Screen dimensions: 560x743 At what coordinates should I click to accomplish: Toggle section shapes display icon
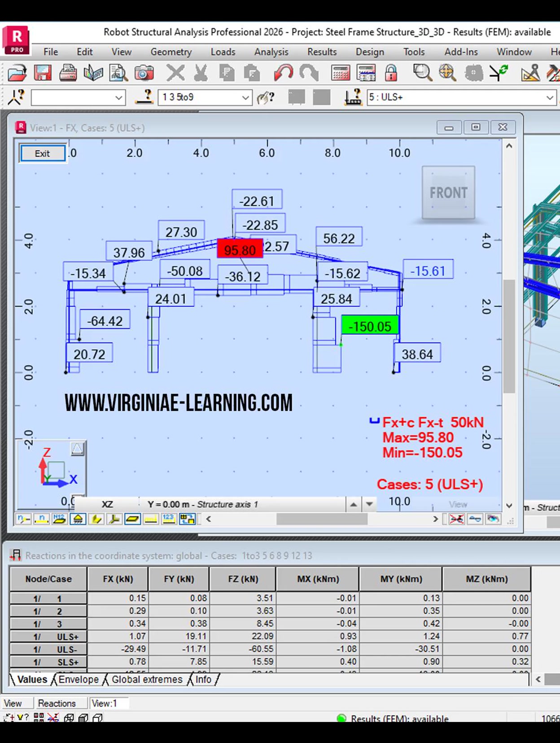click(96, 519)
